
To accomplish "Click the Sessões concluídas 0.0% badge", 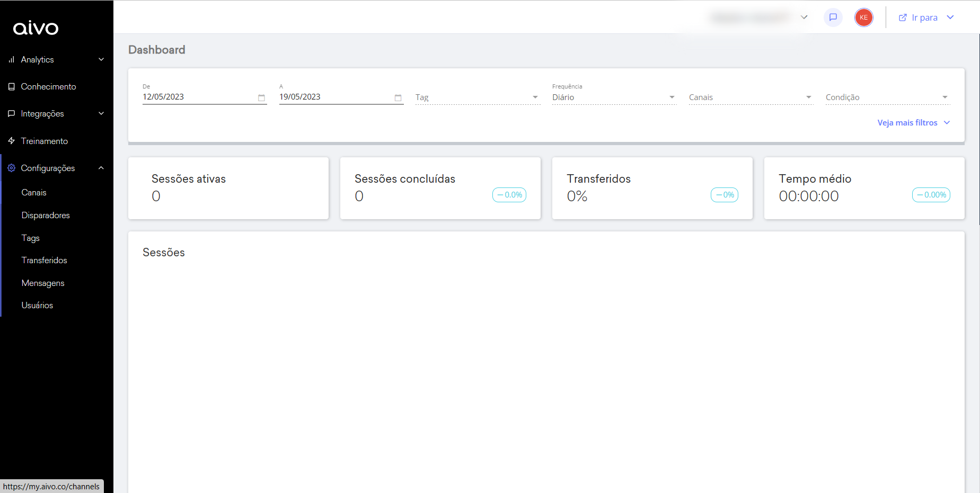I will click(x=509, y=195).
